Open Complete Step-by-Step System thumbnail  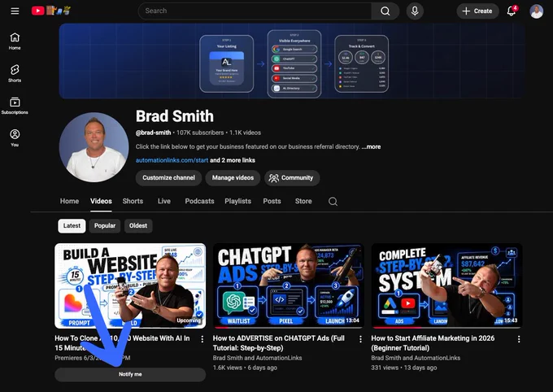coord(446,285)
